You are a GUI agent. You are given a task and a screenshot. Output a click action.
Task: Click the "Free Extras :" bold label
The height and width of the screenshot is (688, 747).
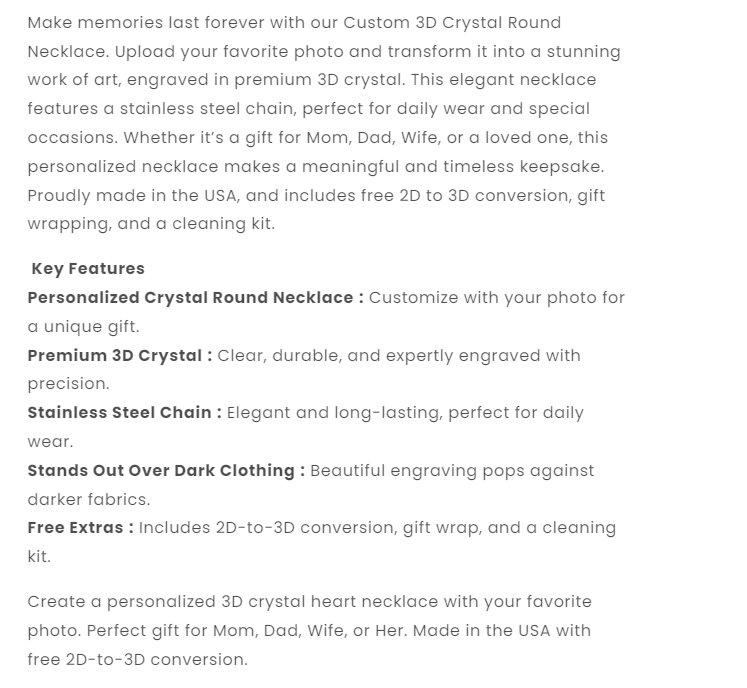[80, 527]
